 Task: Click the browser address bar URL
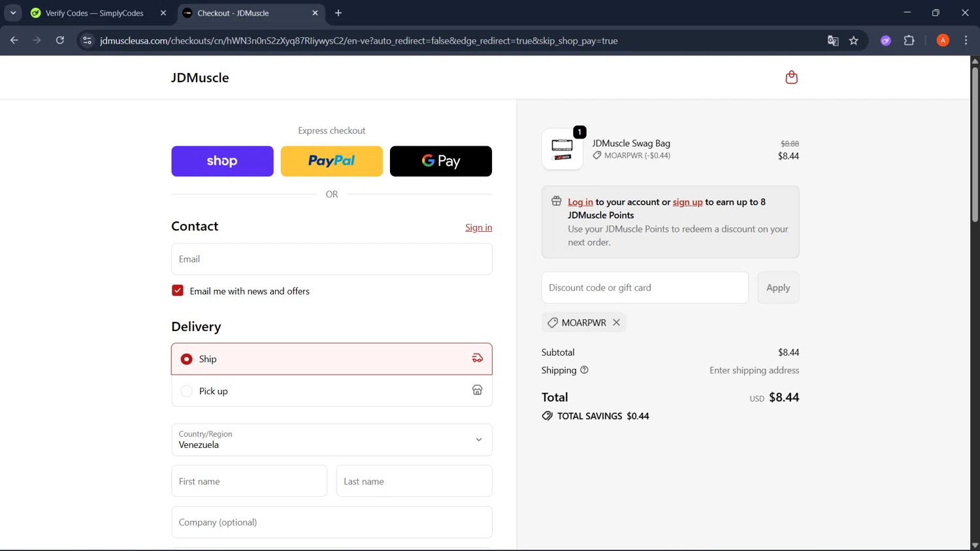(x=359, y=40)
